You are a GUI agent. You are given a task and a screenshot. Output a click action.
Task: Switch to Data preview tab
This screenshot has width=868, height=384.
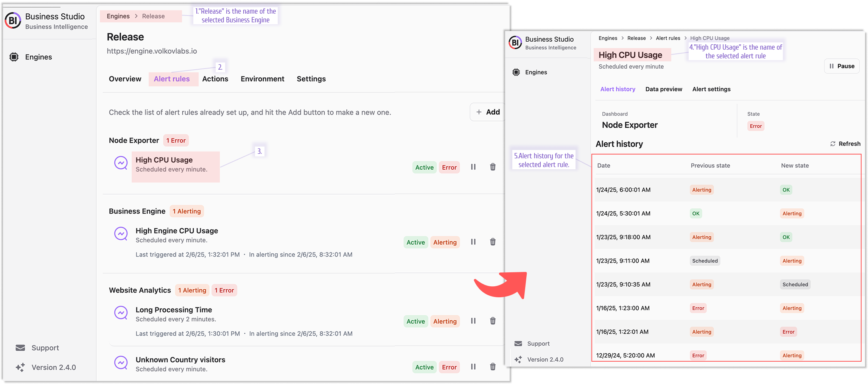coord(664,89)
